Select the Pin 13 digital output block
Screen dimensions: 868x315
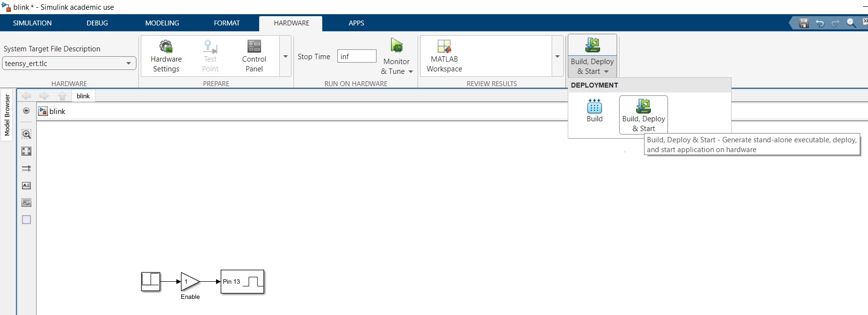(x=243, y=281)
